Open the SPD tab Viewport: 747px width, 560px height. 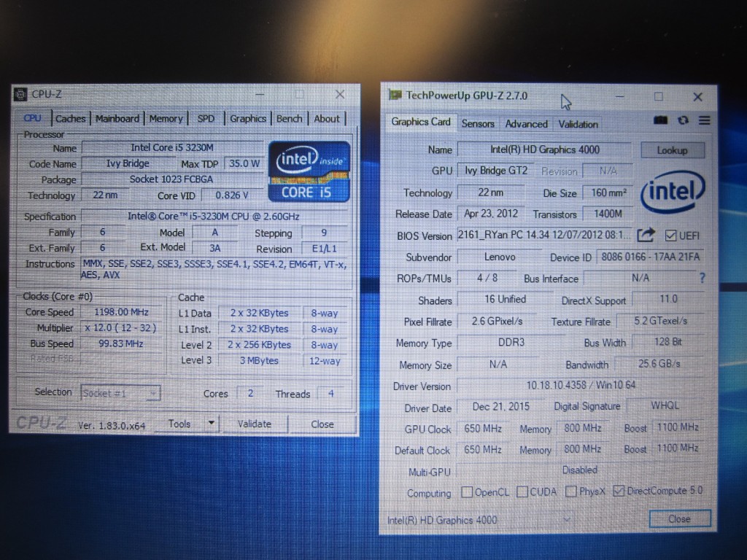point(206,119)
